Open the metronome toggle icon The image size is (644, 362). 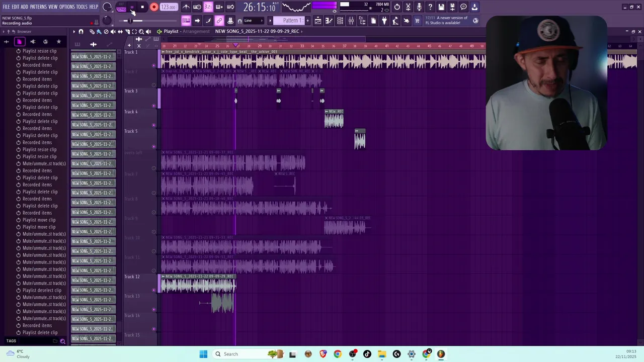186,7
